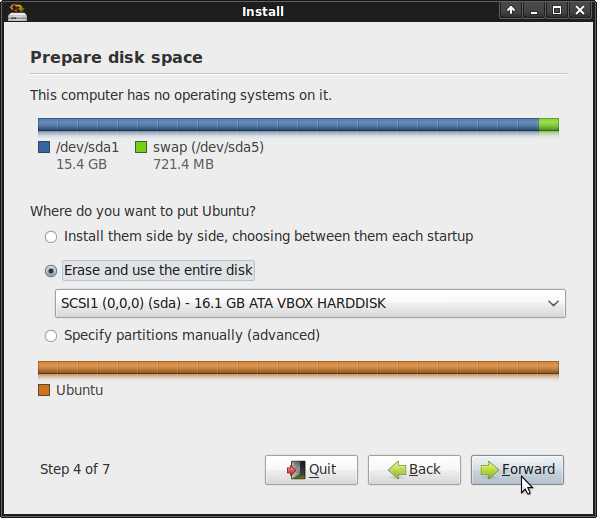Click the green left arrow Back icon
This screenshot has width=597, height=518.
pyautogui.click(x=397, y=470)
